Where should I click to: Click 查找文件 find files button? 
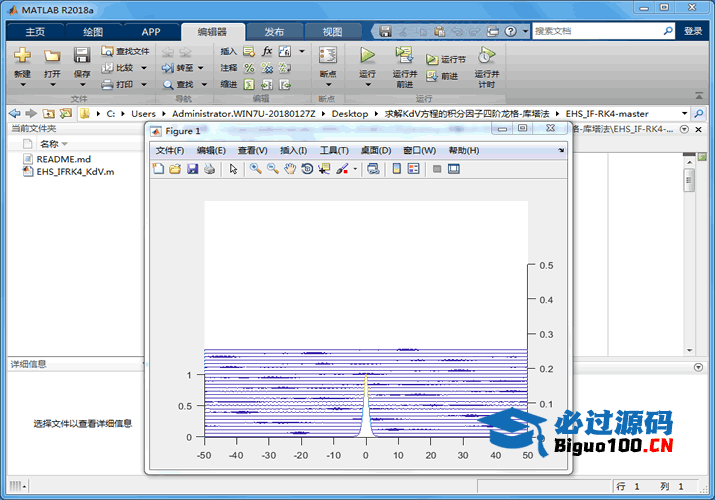coord(125,51)
